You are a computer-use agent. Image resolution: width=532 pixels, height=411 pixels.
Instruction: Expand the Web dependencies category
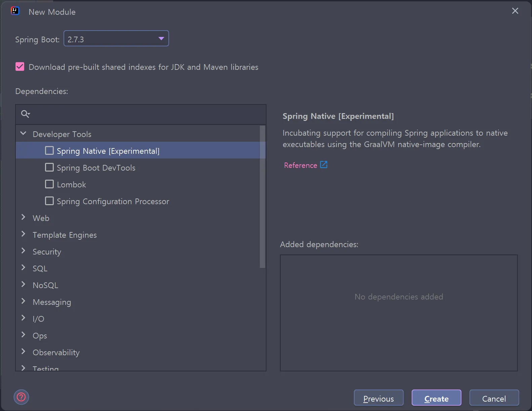[x=23, y=218]
